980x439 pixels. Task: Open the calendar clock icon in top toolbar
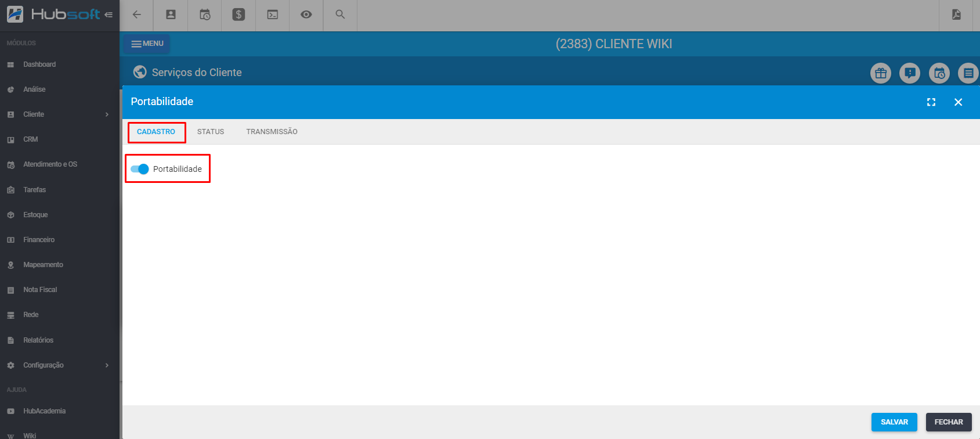tap(205, 15)
